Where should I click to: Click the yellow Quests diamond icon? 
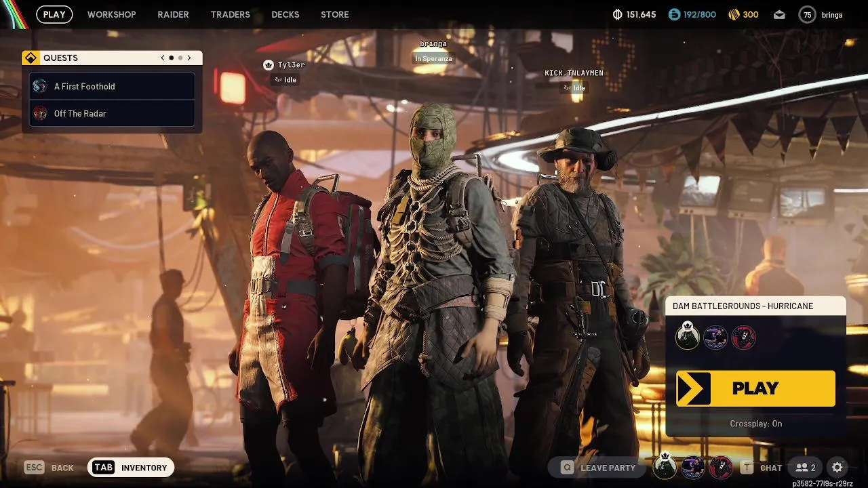[31, 58]
